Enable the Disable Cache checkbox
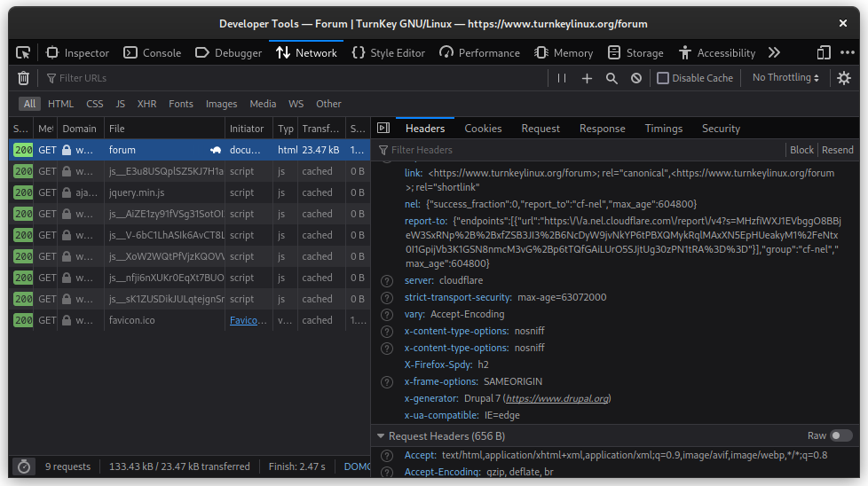The width and height of the screenshot is (868, 486). 663,78
